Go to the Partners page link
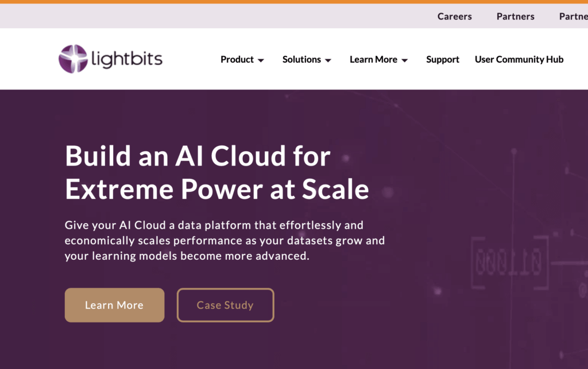The image size is (588, 369). pyautogui.click(x=515, y=16)
